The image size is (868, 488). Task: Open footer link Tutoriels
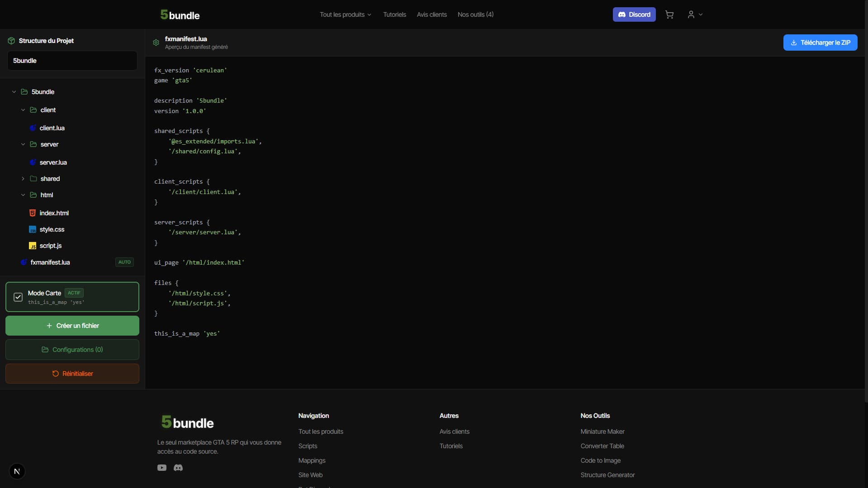[451, 446]
